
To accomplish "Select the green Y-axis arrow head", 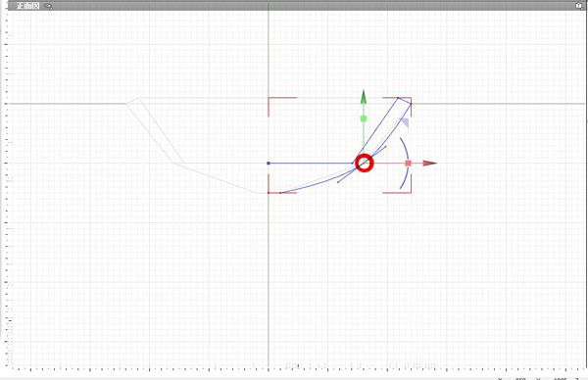I will 364,97.
